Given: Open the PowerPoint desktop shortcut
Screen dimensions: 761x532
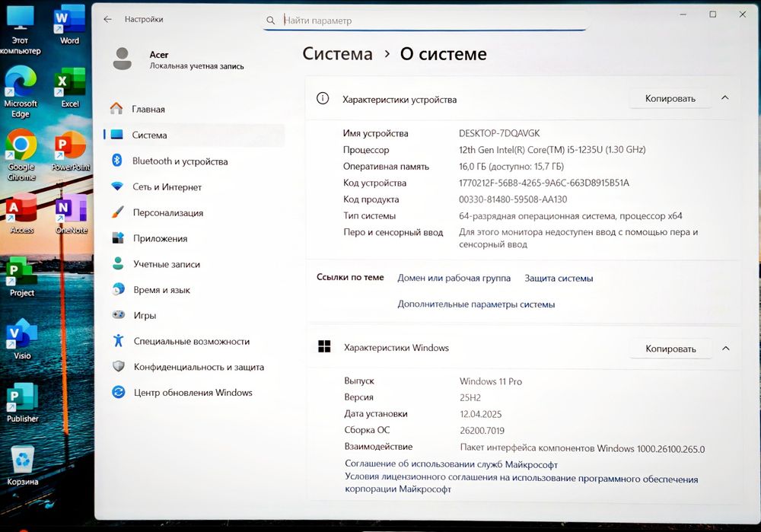Looking at the screenshot, I should coord(70,151).
